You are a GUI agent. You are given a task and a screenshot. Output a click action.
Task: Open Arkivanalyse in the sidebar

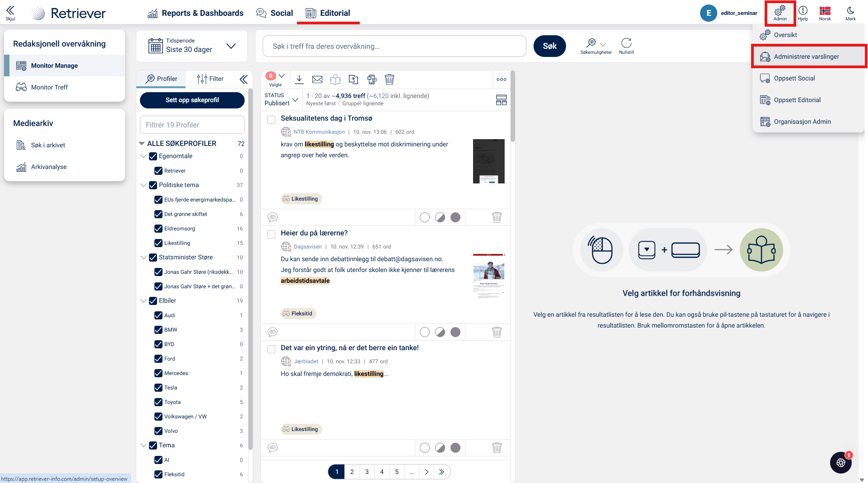(65, 167)
